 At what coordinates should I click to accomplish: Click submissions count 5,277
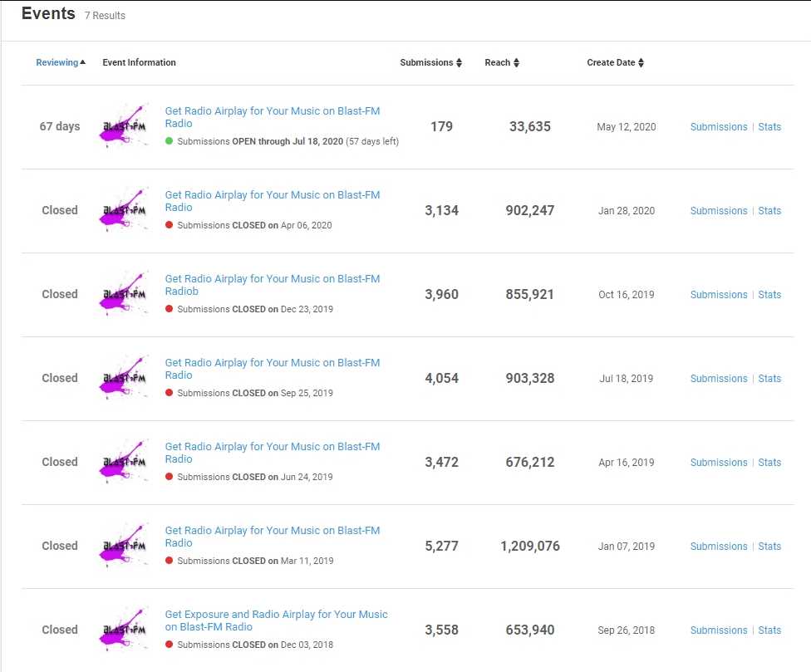coord(441,546)
